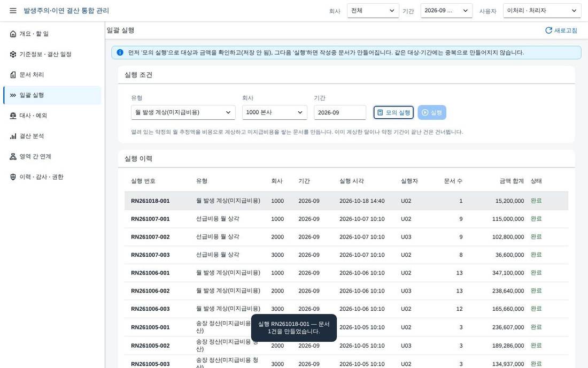Expand the 유형 월 발생 계상 dropdown

183,112
